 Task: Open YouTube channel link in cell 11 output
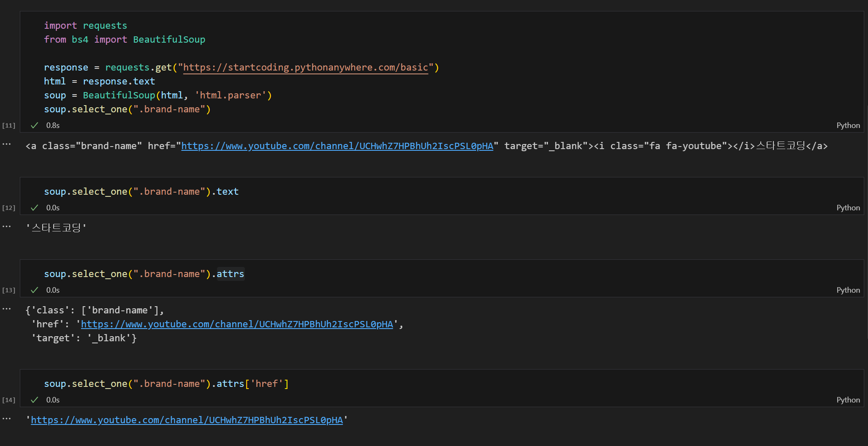click(337, 146)
